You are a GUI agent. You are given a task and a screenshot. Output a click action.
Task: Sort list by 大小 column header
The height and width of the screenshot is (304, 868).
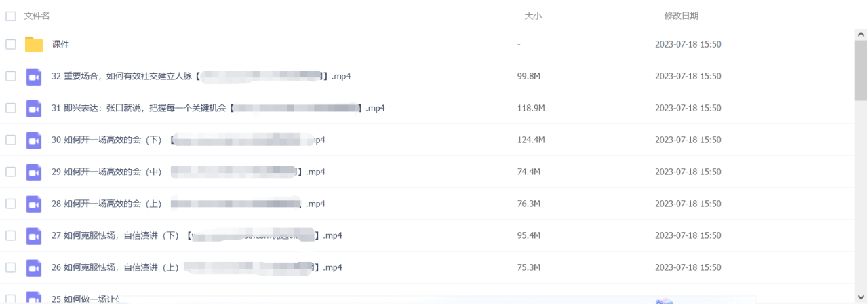click(x=533, y=16)
